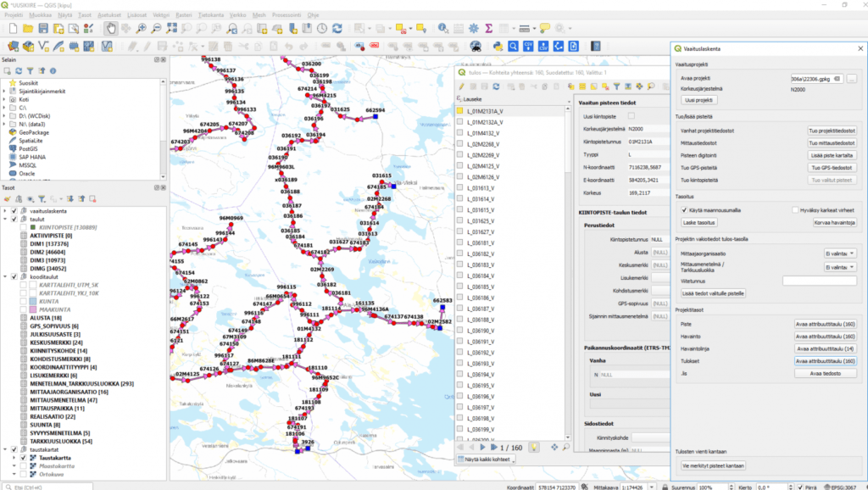Click the Laske tasoitus button
This screenshot has height=490, width=868.
(700, 222)
